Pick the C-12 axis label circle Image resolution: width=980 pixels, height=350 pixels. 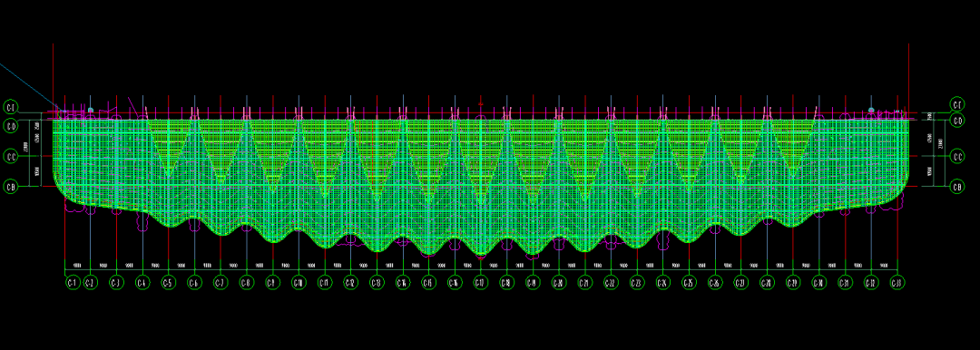click(350, 283)
